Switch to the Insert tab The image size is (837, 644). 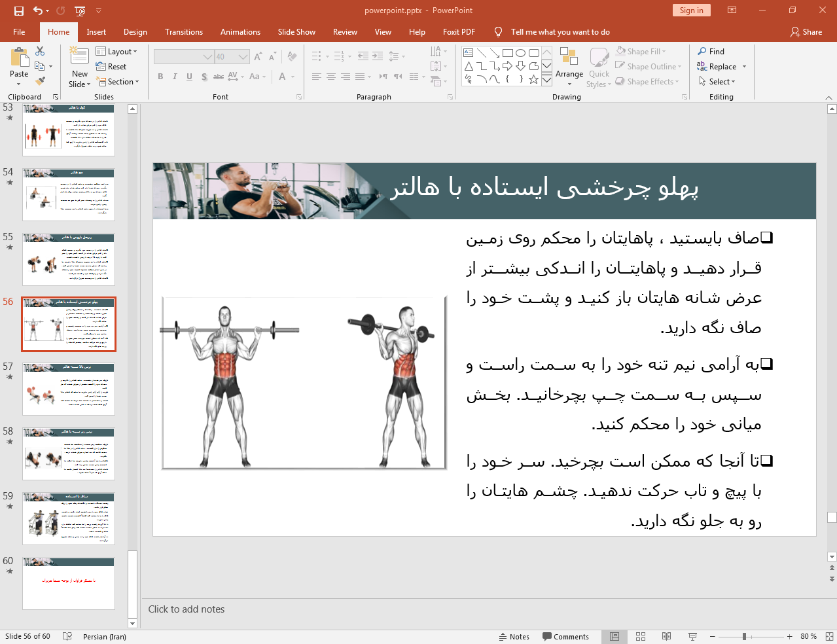96,32
